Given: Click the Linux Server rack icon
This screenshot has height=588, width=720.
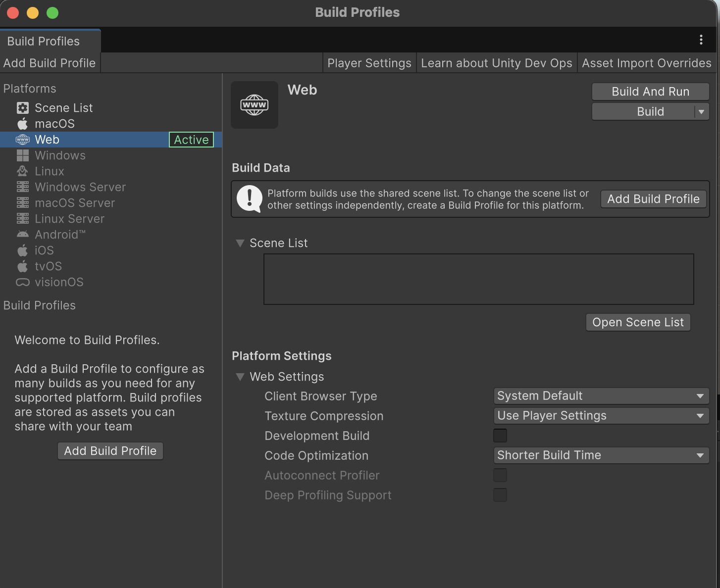Looking at the screenshot, I should coord(23,219).
